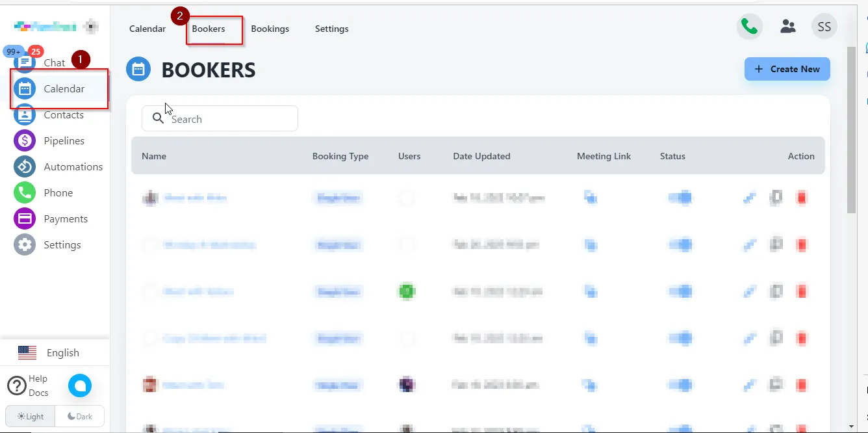The height and width of the screenshot is (433, 868).
Task: Click the Booking Type column header
Action: 340,156
